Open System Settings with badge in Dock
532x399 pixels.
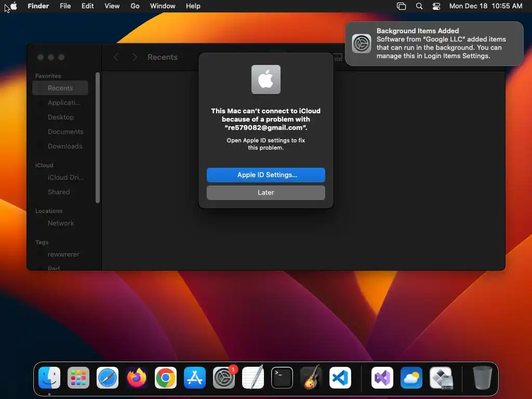tap(224, 378)
